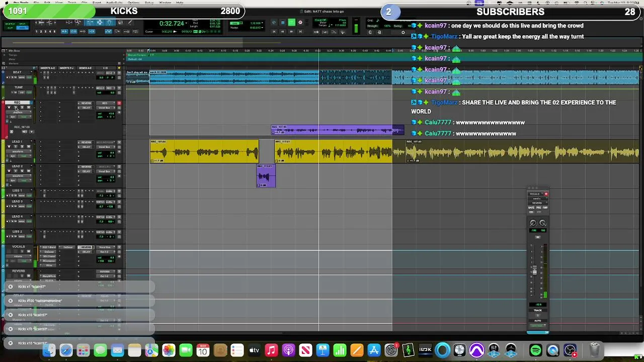The width and height of the screenshot is (644, 362).
Task: Toggle Solo on the REC track
Action: (x=22, y=108)
